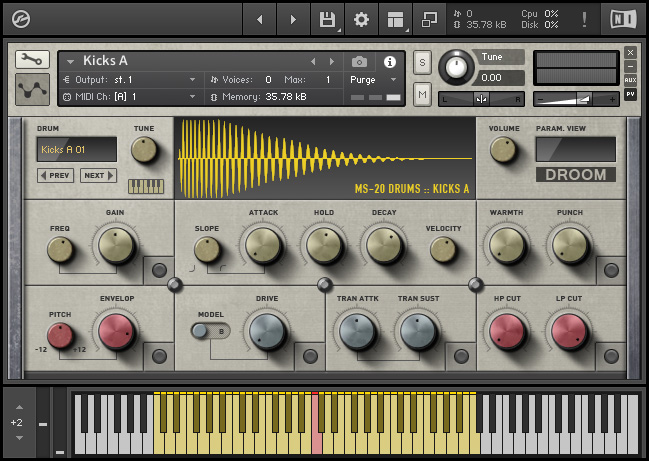Shift keyboard octave up arrow
The width and height of the screenshot is (649, 461).
pyautogui.click(x=19, y=407)
